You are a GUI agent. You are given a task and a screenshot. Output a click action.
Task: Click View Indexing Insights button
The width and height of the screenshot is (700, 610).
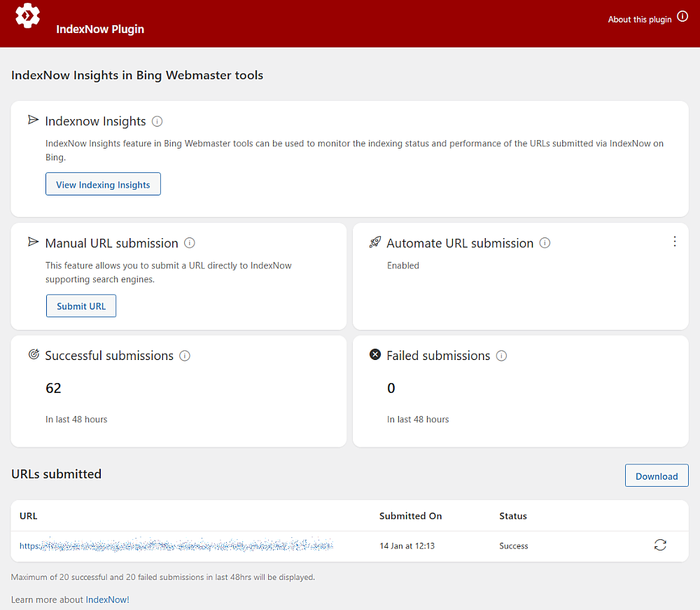click(x=103, y=184)
